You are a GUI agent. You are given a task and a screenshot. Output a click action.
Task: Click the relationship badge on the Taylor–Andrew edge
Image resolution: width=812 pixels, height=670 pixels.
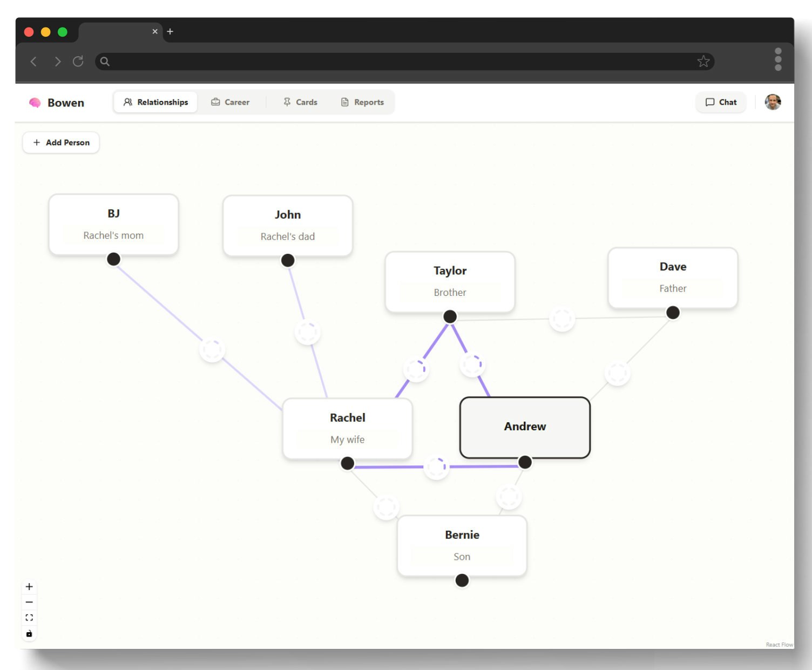[472, 364]
